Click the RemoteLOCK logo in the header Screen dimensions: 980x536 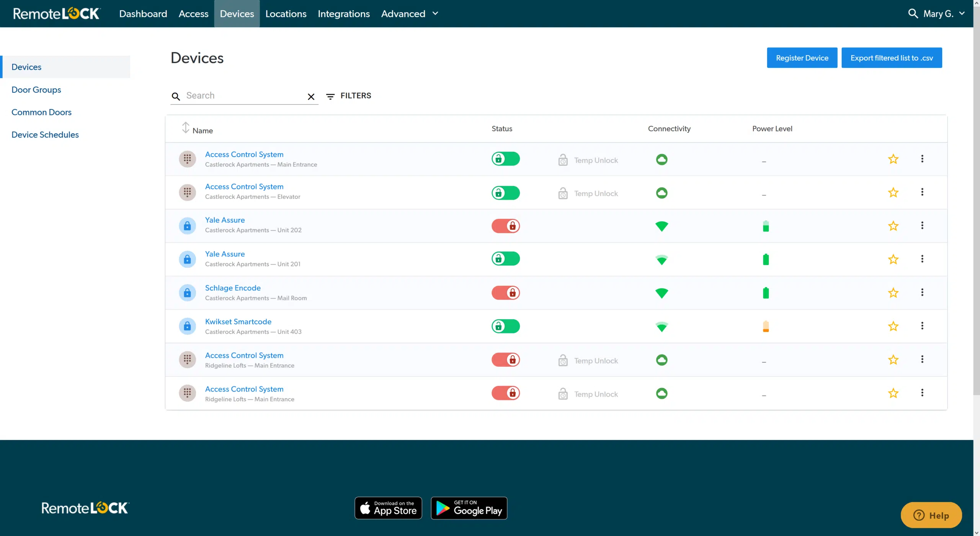tap(57, 14)
